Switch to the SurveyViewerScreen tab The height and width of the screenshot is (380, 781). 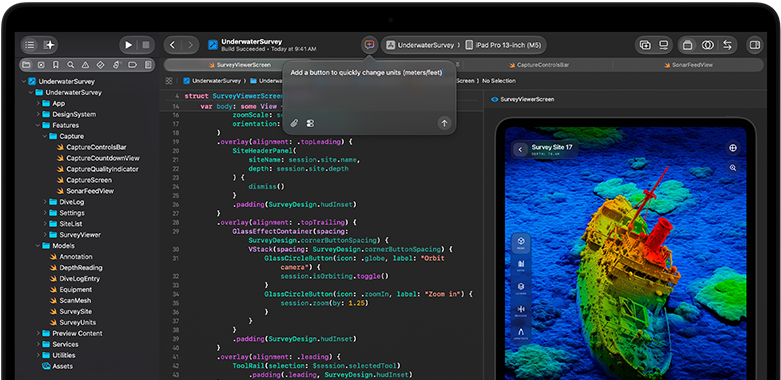click(240, 65)
